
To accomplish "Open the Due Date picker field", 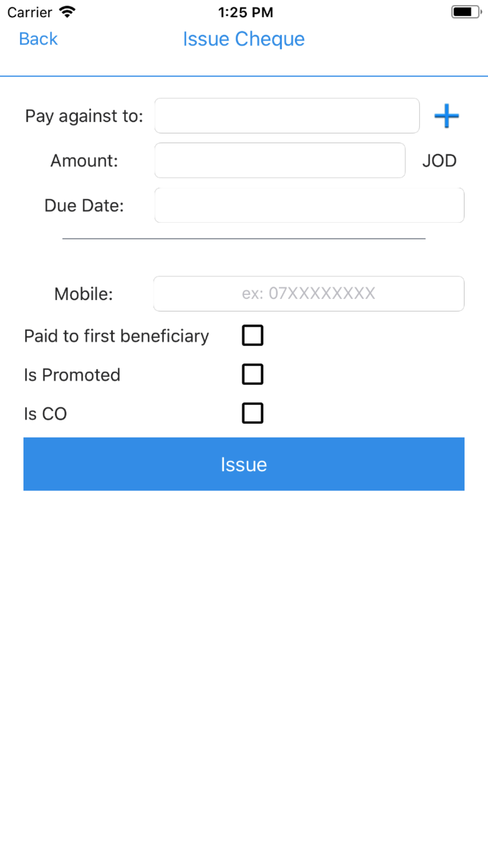I will click(x=310, y=205).
